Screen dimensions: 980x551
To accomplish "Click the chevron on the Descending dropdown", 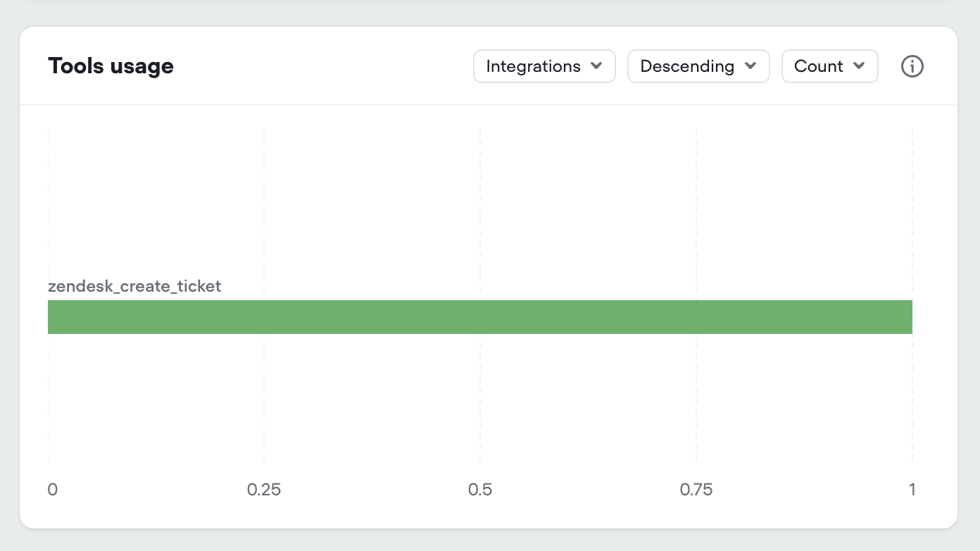I will pyautogui.click(x=750, y=66).
